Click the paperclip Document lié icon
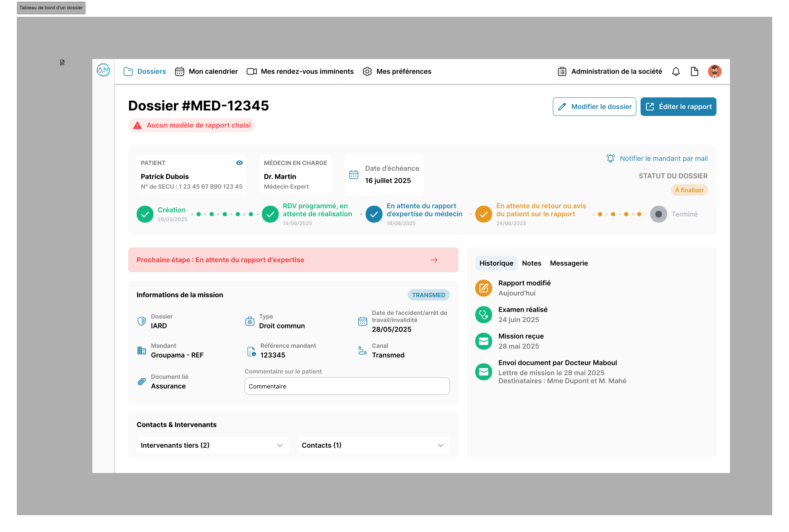 coord(142,382)
